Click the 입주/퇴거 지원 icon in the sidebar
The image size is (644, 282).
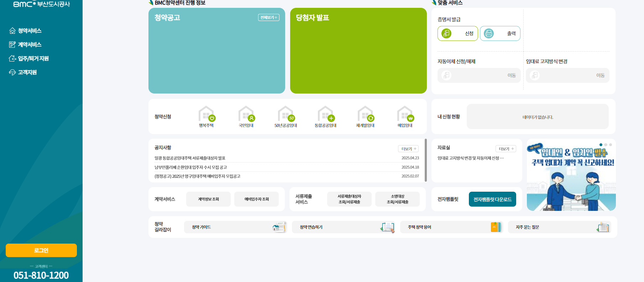point(12,58)
